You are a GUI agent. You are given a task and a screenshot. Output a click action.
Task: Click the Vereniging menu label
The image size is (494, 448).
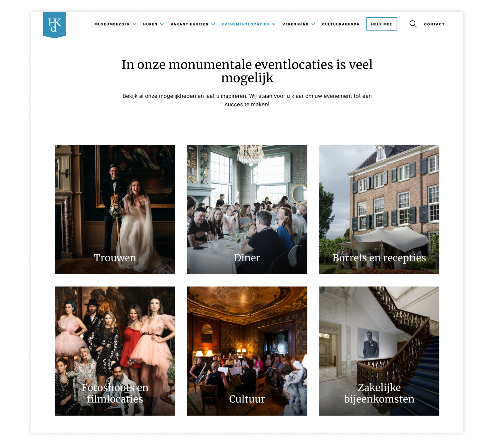tap(295, 24)
